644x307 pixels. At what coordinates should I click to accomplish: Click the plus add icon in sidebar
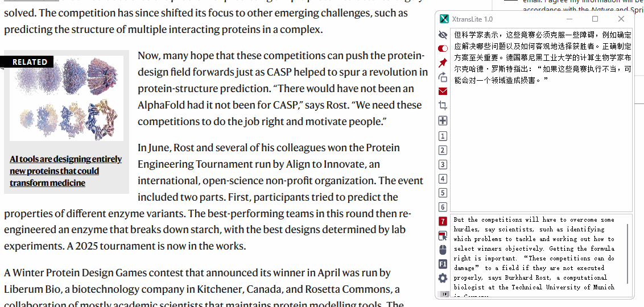point(443,121)
